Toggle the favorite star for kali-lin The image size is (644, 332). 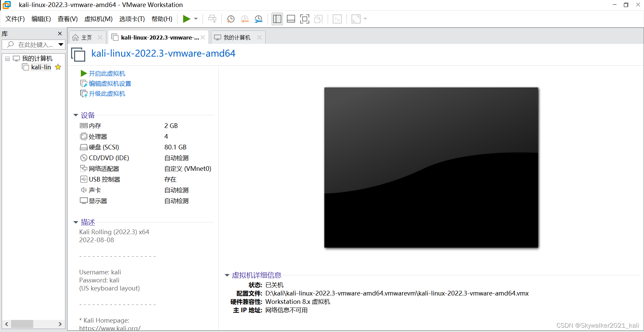pyautogui.click(x=58, y=67)
